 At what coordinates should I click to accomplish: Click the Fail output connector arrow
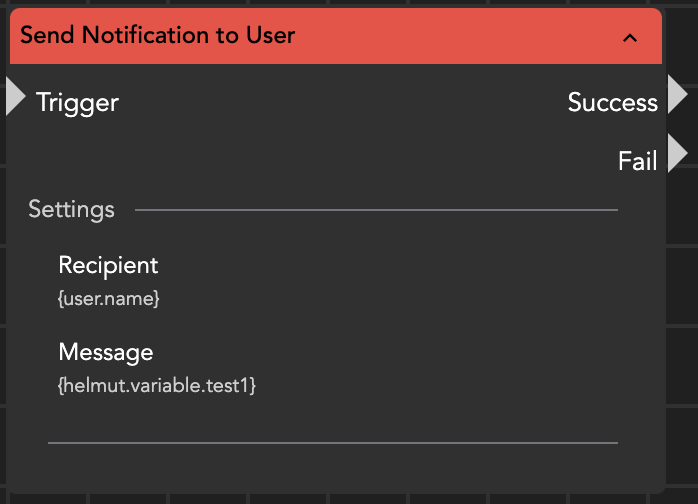point(677,153)
